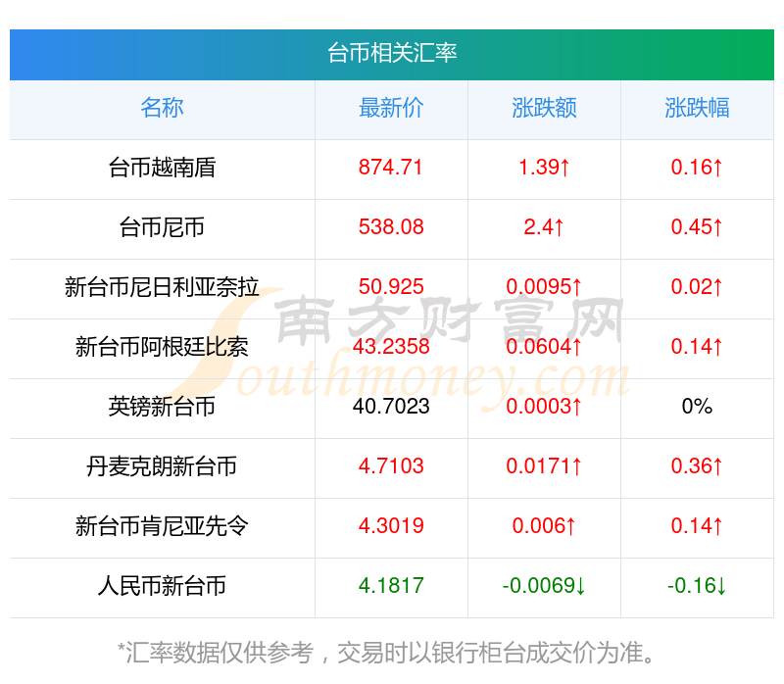Click the change value -0.0069↓

tap(544, 586)
